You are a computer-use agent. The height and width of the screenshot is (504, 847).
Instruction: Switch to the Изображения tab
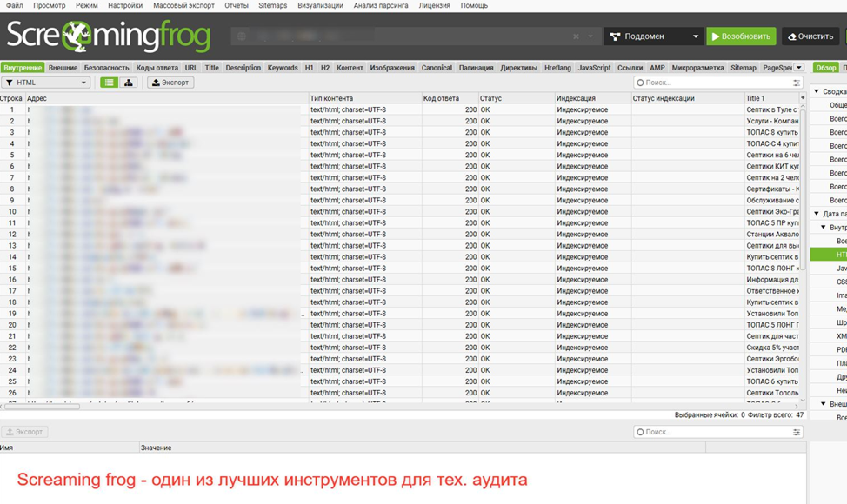(x=392, y=68)
